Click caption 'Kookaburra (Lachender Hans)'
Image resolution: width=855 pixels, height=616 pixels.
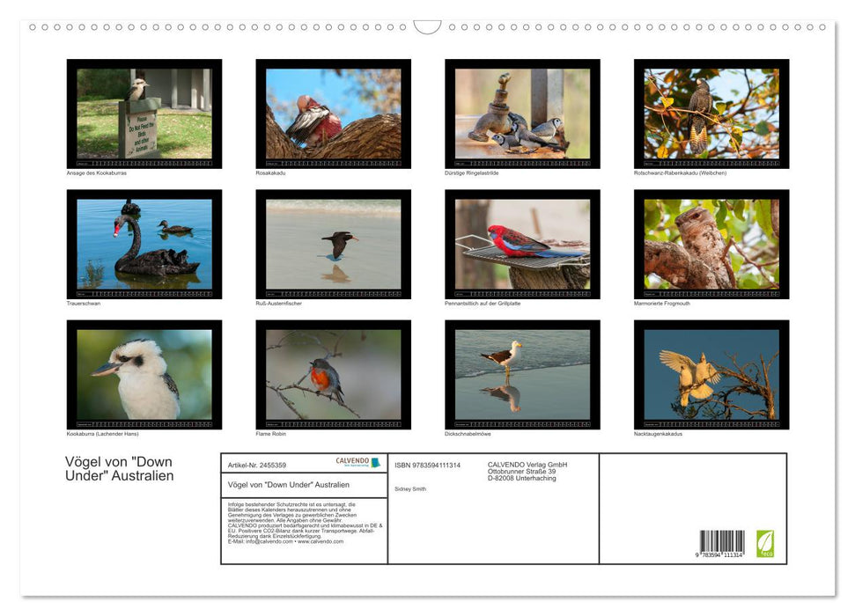102,434
